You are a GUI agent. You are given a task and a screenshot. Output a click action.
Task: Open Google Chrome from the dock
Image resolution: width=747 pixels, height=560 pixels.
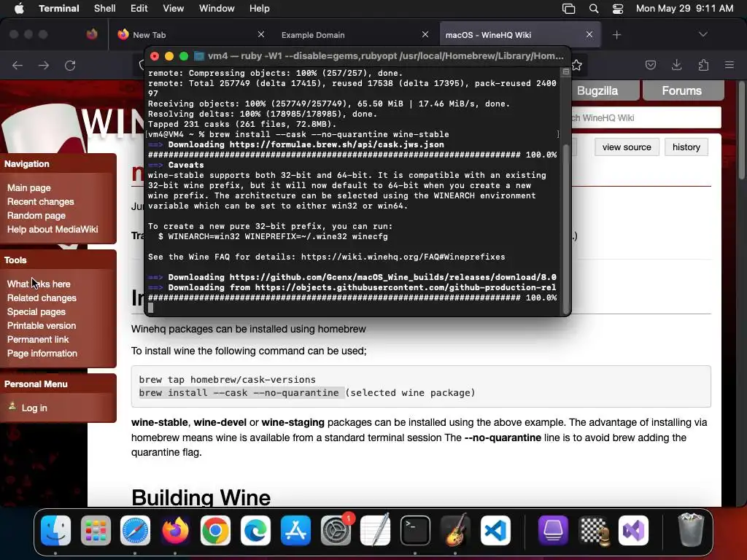coord(215,530)
